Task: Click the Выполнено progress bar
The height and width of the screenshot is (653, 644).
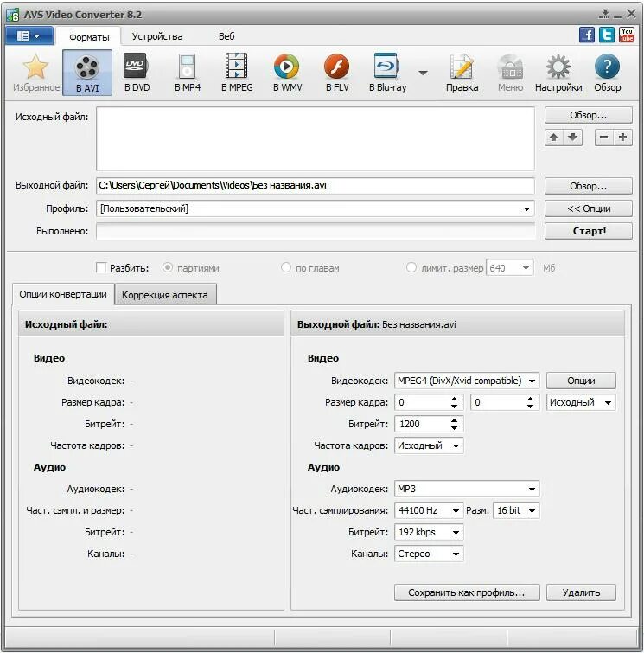Action: tap(316, 231)
